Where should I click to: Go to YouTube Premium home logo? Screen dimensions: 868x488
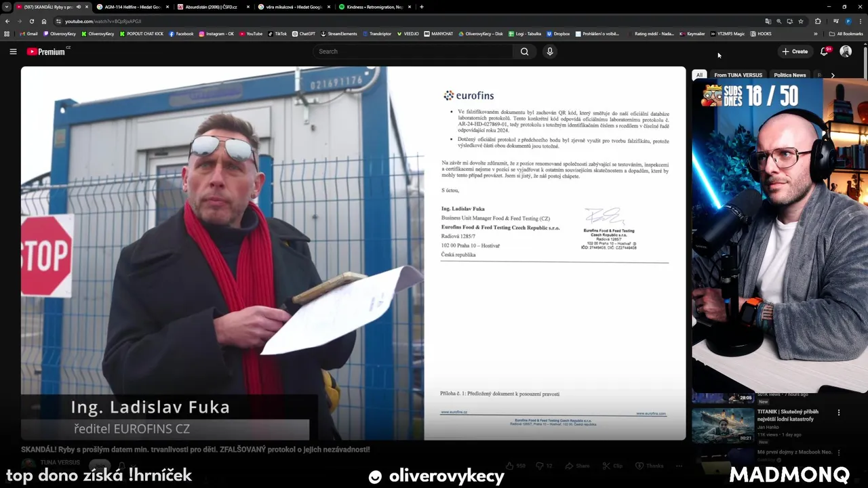click(x=47, y=52)
